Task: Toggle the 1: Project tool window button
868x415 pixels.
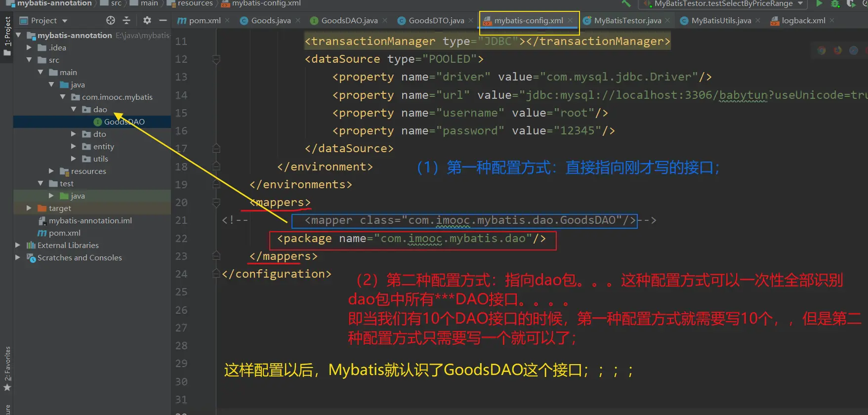Action: 7,36
